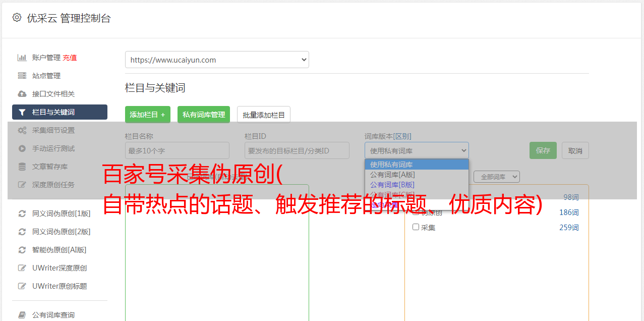Click the refresh icon for 同义词伪原创[1版]

(22, 213)
